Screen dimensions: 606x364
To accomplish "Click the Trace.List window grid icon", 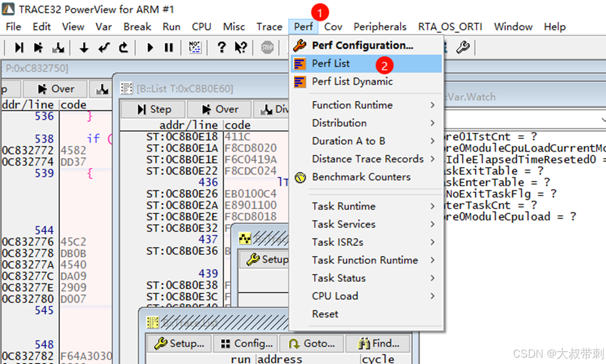I will [x=152, y=322].
